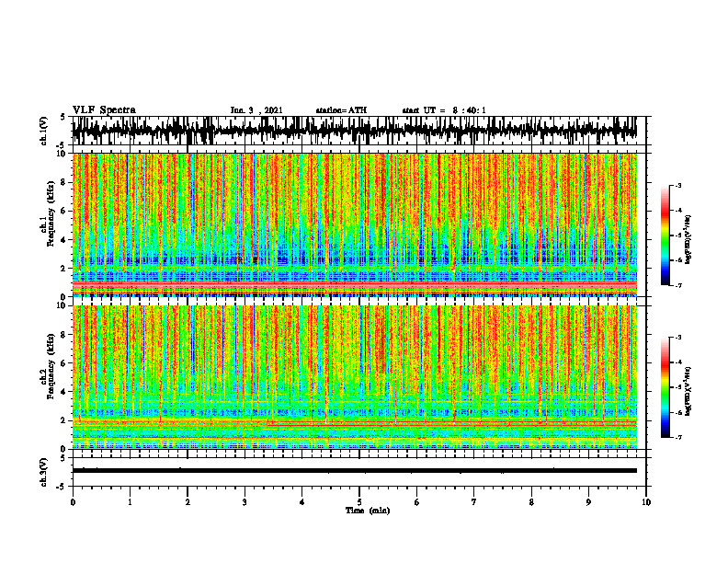Click time axis tick label "5"

pos(359,502)
